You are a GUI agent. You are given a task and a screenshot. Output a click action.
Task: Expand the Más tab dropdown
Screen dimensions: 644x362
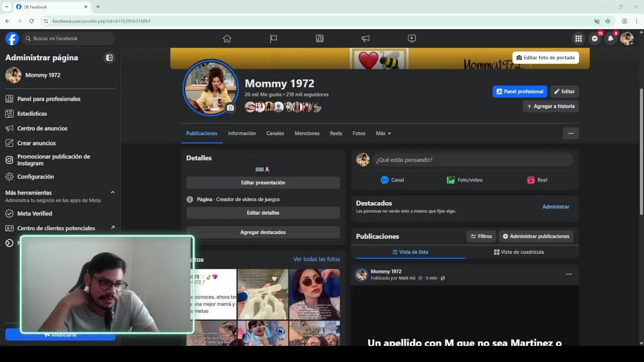pos(383,133)
